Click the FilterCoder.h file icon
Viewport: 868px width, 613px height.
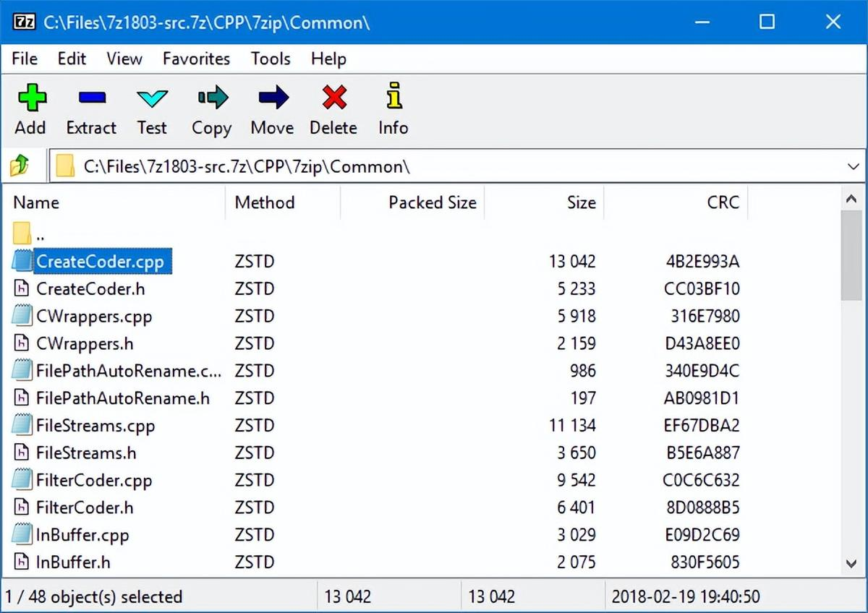[22, 507]
